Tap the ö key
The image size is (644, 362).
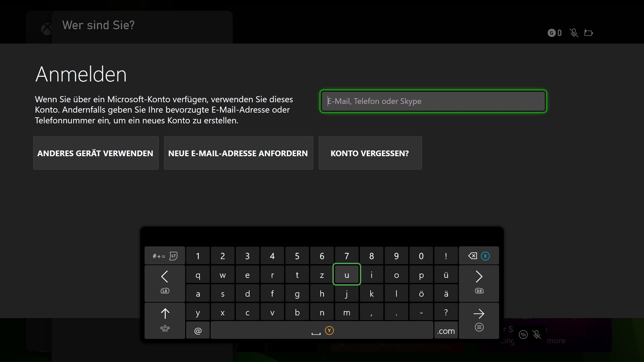(x=421, y=293)
